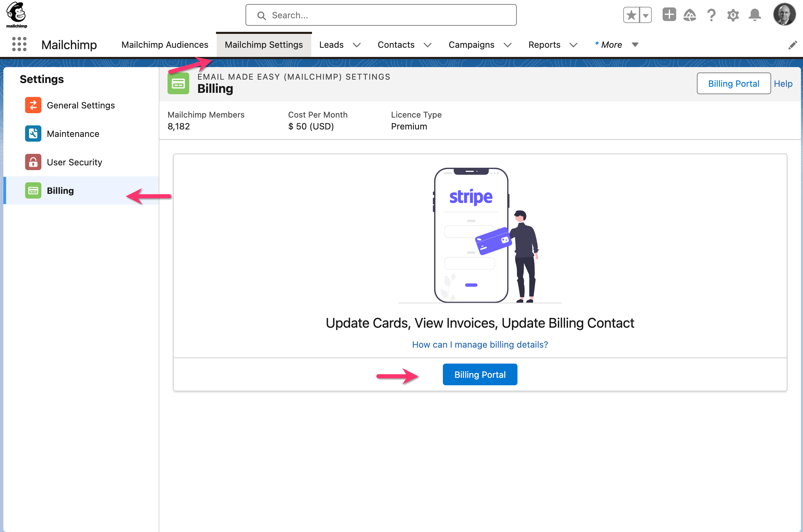The width and height of the screenshot is (803, 532).
Task: Open the Leads tab
Action: click(331, 45)
